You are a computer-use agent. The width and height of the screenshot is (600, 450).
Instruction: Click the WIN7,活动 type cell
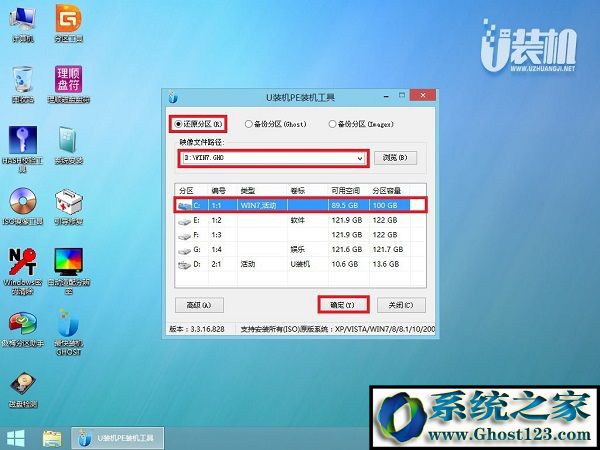(258, 205)
